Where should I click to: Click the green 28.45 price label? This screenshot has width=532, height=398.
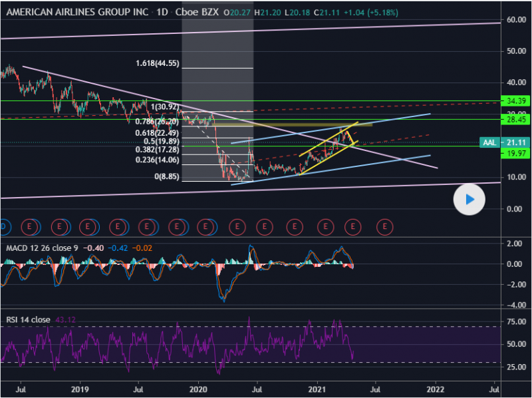[517, 120]
